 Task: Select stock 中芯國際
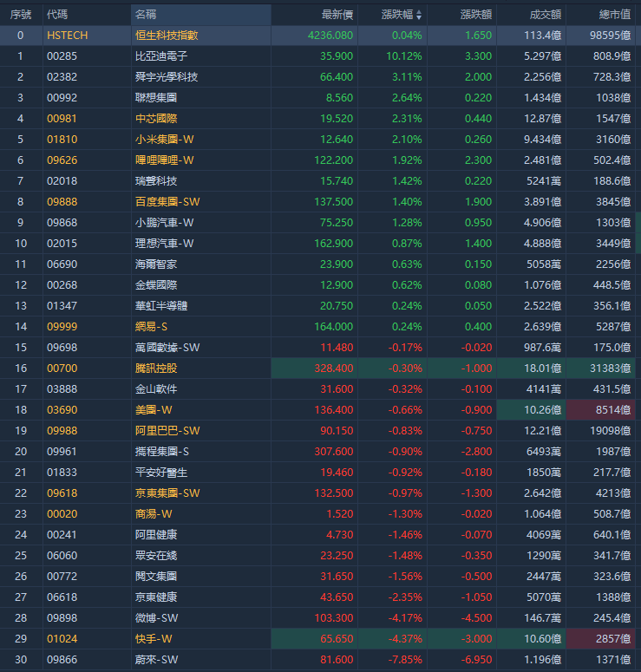point(156,119)
